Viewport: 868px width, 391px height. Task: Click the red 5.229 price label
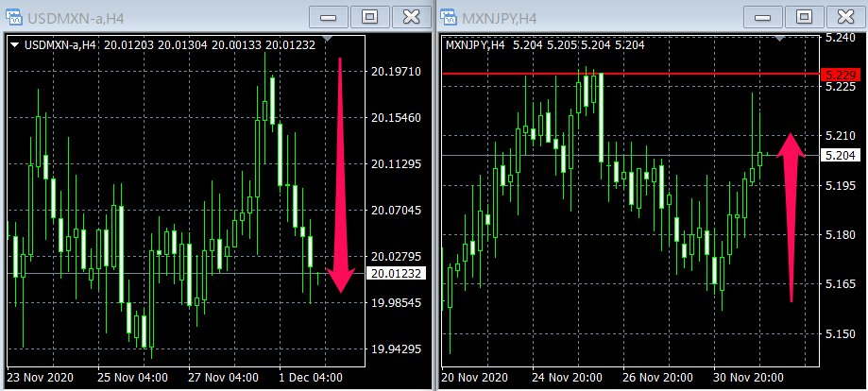pos(841,75)
